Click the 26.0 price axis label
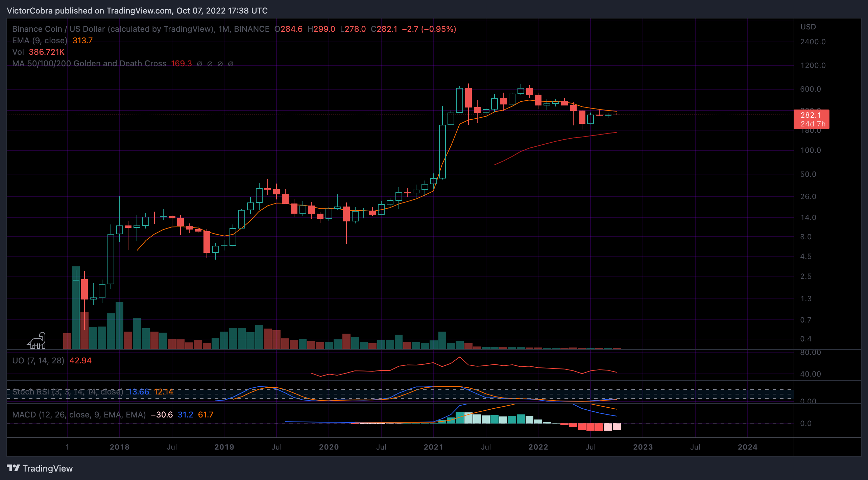 tap(808, 196)
